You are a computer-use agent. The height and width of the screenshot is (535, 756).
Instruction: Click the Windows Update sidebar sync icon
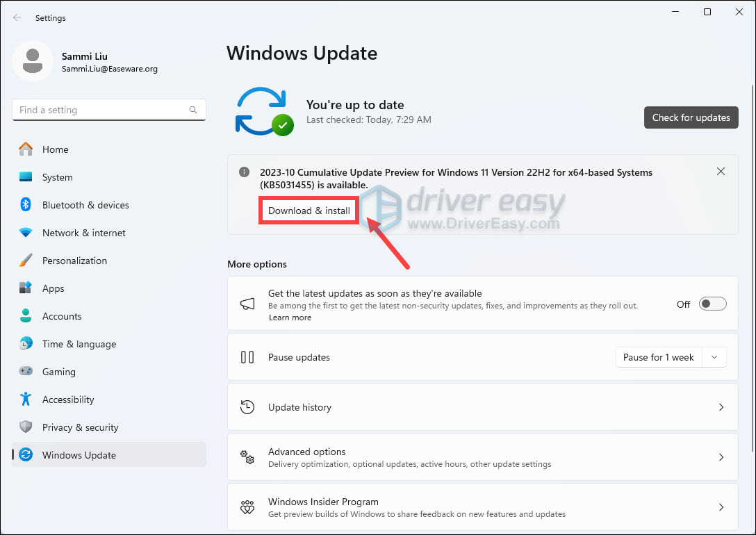coord(26,455)
